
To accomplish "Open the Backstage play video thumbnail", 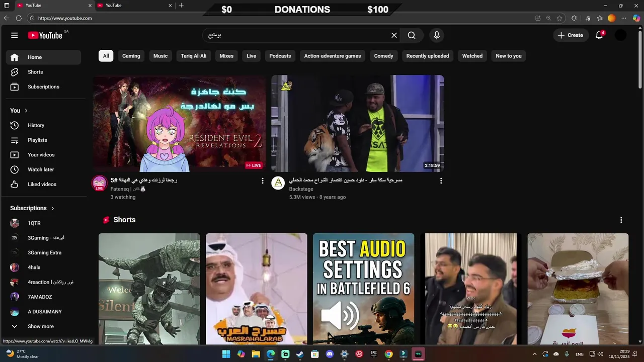I will [358, 124].
